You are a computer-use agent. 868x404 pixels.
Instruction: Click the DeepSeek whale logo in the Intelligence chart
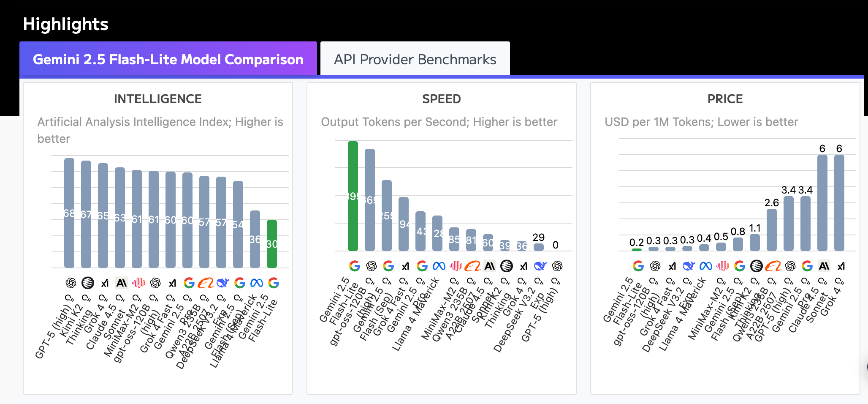[223, 283]
